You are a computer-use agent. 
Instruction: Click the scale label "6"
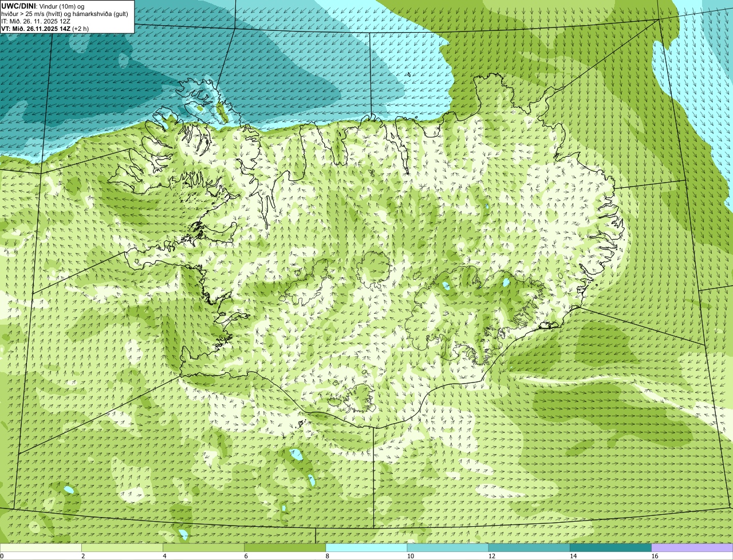pyautogui.click(x=246, y=556)
